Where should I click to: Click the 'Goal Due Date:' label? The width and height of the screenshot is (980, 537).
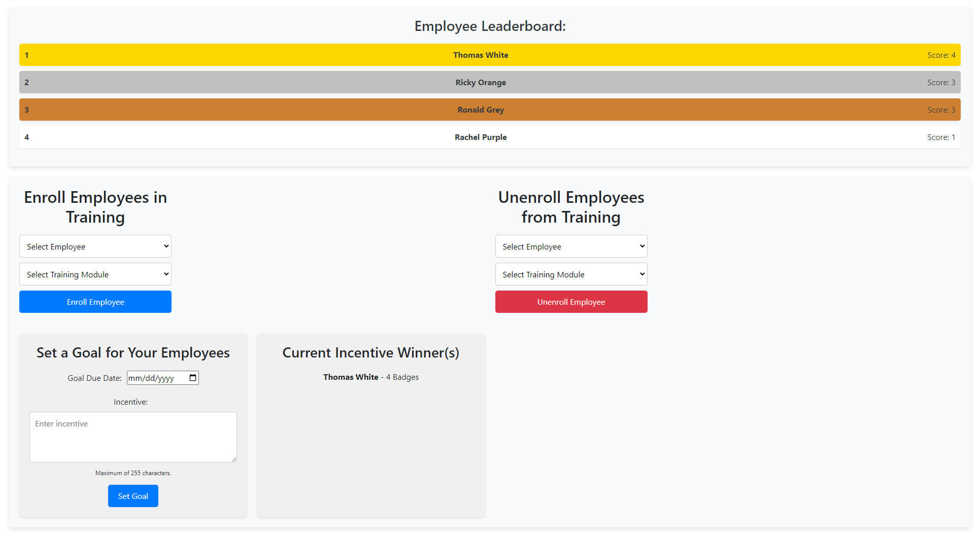pos(95,378)
